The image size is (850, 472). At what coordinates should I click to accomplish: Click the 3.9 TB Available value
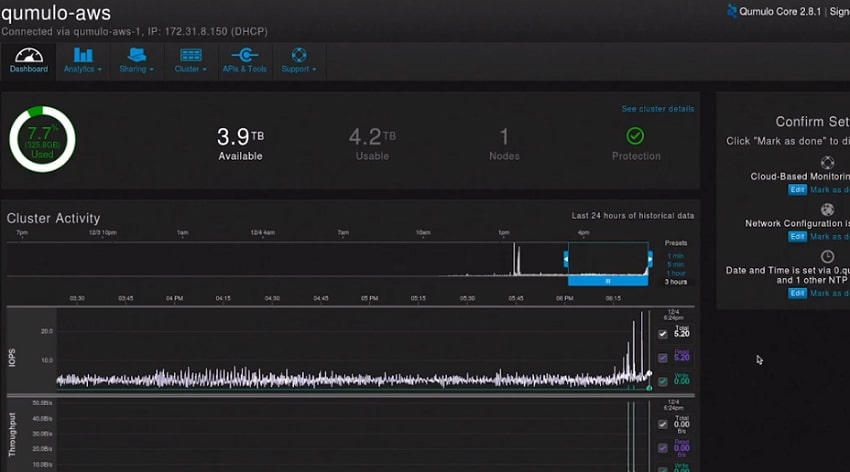coord(240,137)
